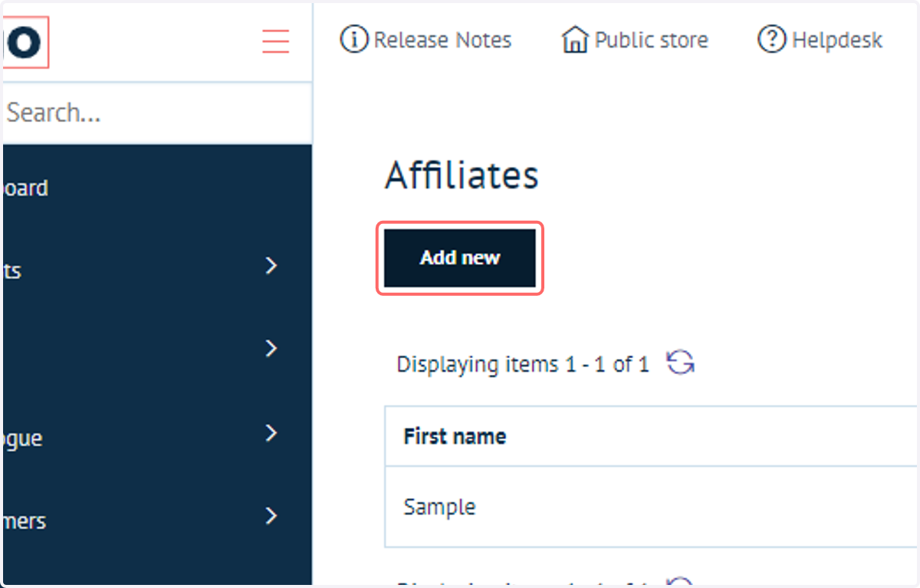Click the logo in the sidebar header
Screen dimensions: 920x588
[25, 42]
